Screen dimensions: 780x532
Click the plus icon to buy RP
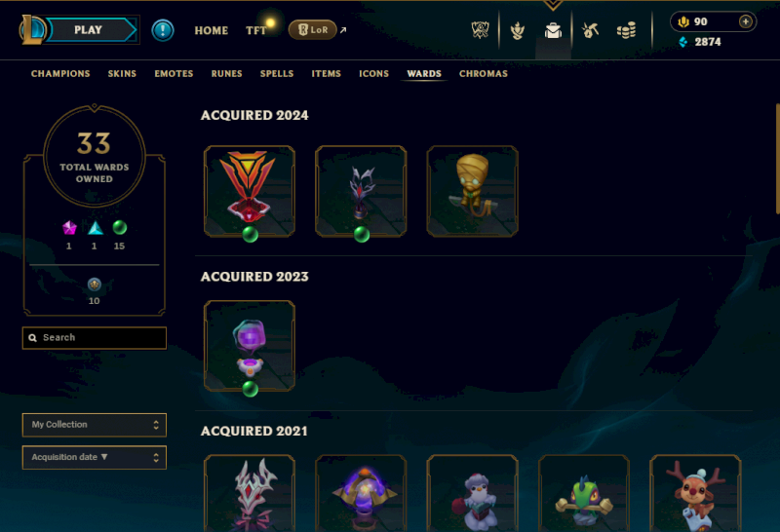[x=745, y=21]
